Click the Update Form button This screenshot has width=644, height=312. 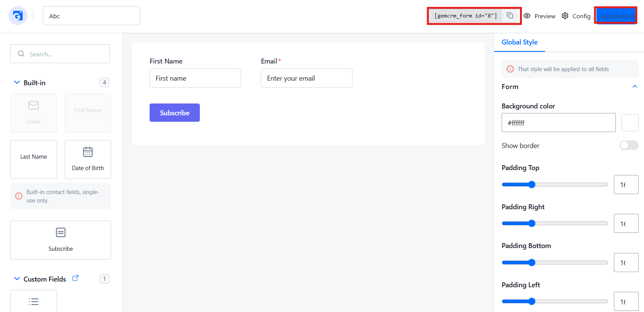(x=617, y=16)
